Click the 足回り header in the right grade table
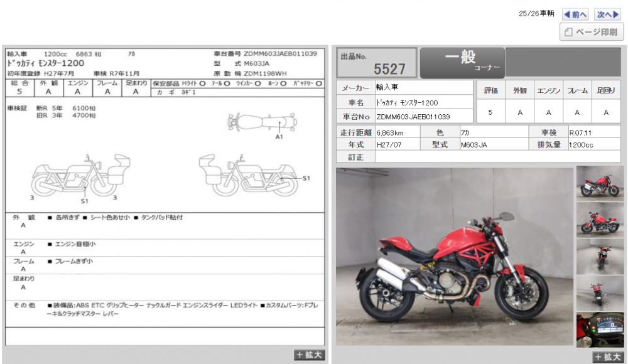The image size is (628, 364). click(606, 90)
